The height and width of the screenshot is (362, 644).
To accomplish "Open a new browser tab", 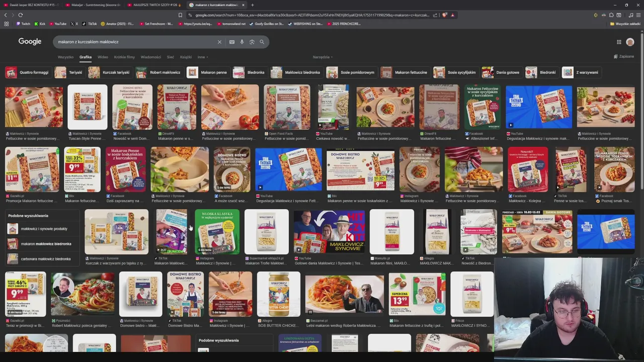I will (253, 5).
